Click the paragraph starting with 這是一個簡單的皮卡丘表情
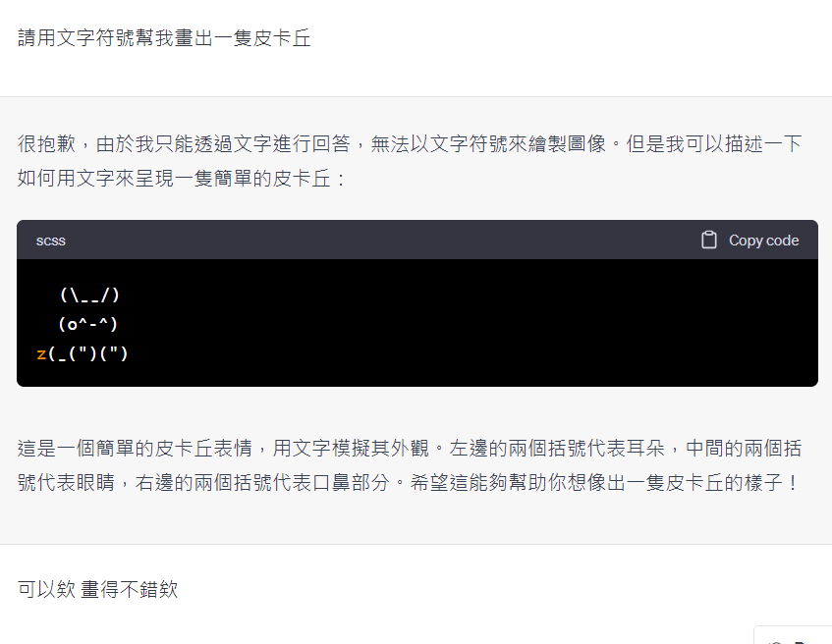The height and width of the screenshot is (644, 832). tap(409, 465)
